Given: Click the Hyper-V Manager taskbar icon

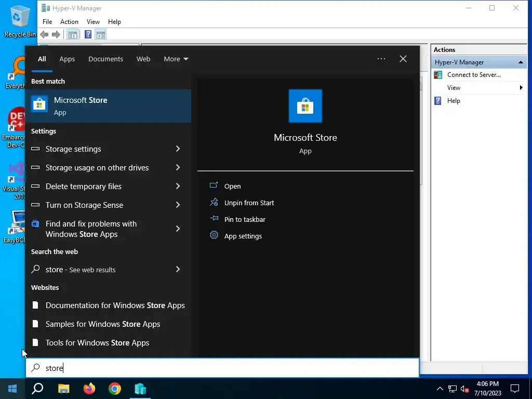Looking at the screenshot, I should click(140, 389).
